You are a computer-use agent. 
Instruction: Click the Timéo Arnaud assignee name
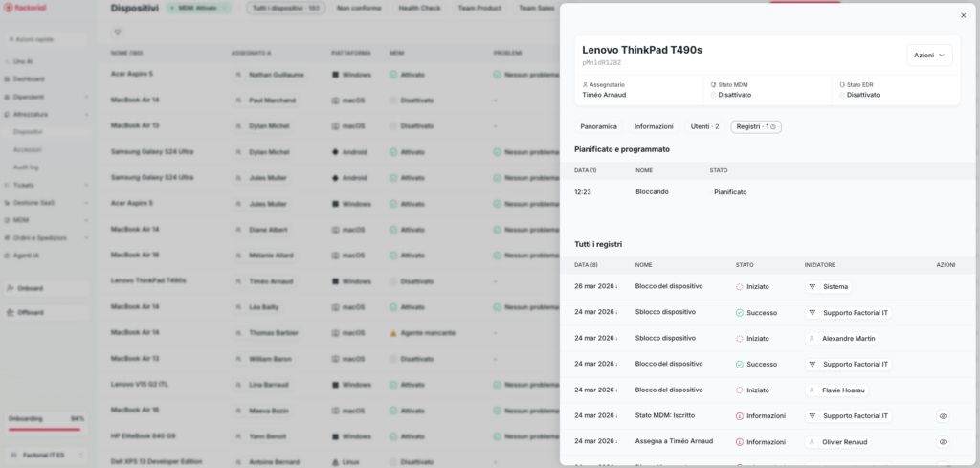point(604,95)
